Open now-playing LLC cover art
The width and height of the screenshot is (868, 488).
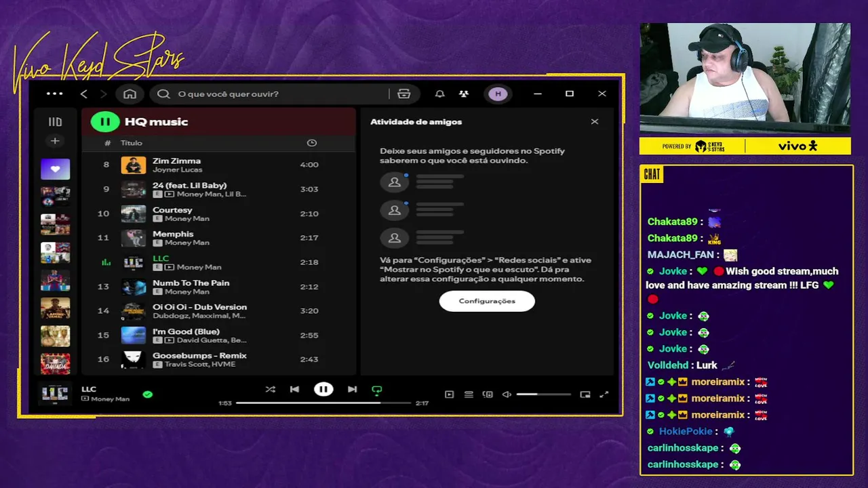[x=55, y=393]
